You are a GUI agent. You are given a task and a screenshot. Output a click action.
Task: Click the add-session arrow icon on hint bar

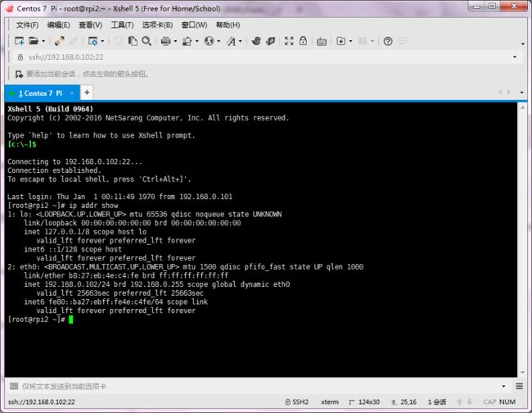(19, 74)
